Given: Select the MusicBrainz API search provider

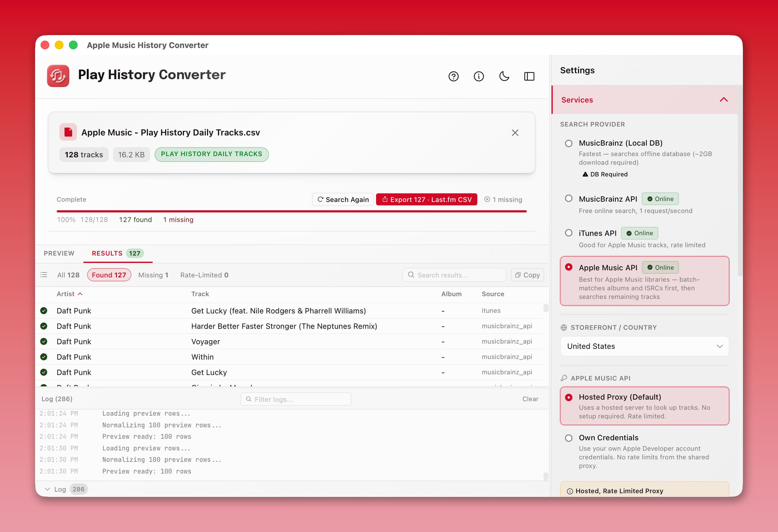Looking at the screenshot, I should point(568,199).
